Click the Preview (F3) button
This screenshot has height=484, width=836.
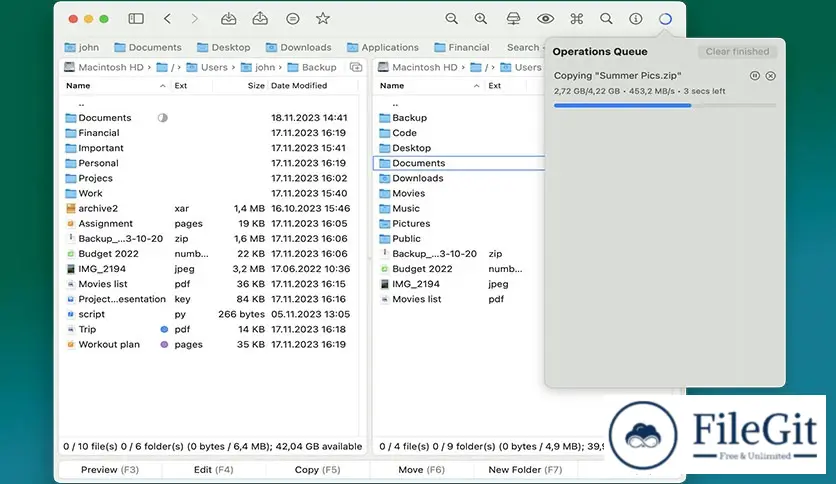coord(110,470)
